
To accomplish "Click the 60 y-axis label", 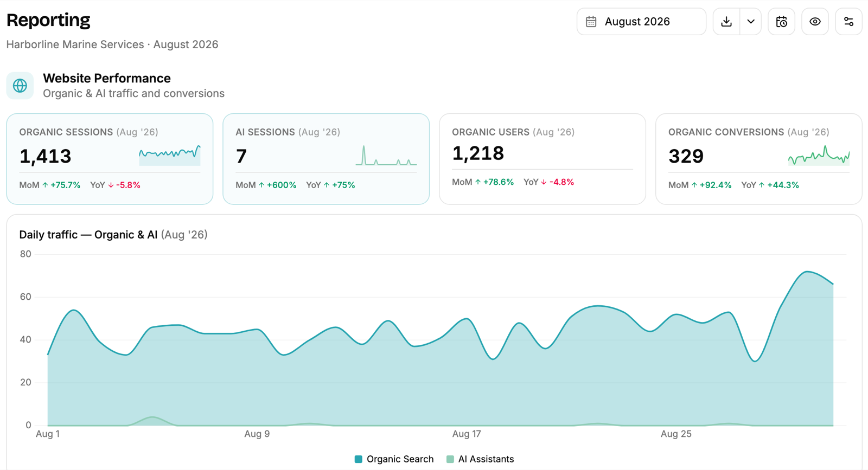I will pos(25,297).
